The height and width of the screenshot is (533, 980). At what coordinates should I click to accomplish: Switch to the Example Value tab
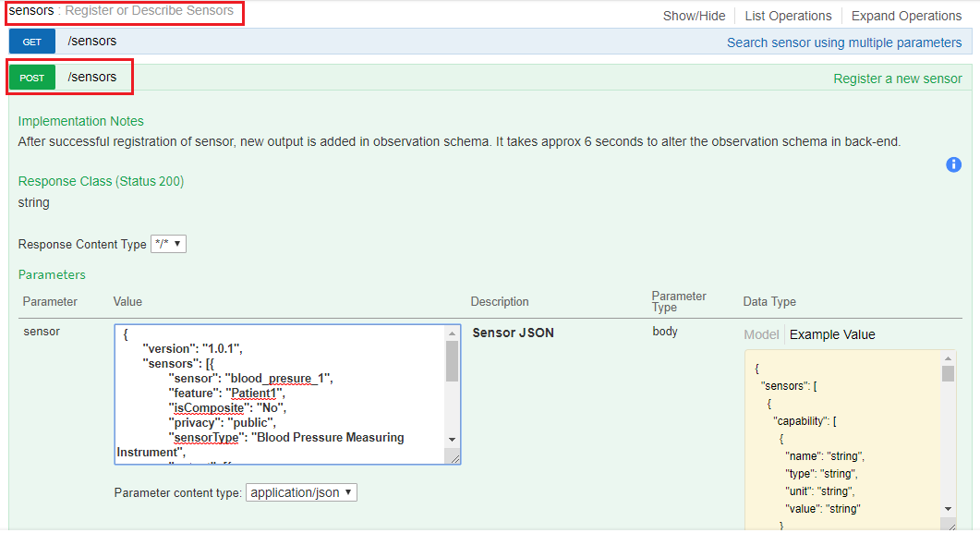coord(832,334)
